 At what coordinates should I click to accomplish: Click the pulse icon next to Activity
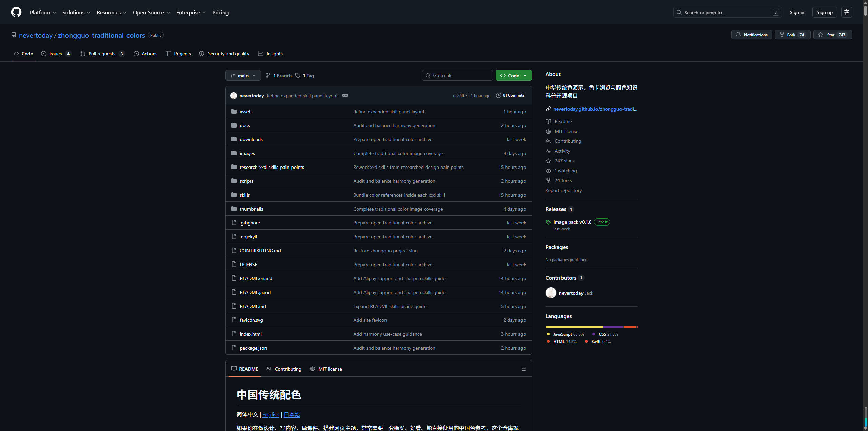click(548, 151)
